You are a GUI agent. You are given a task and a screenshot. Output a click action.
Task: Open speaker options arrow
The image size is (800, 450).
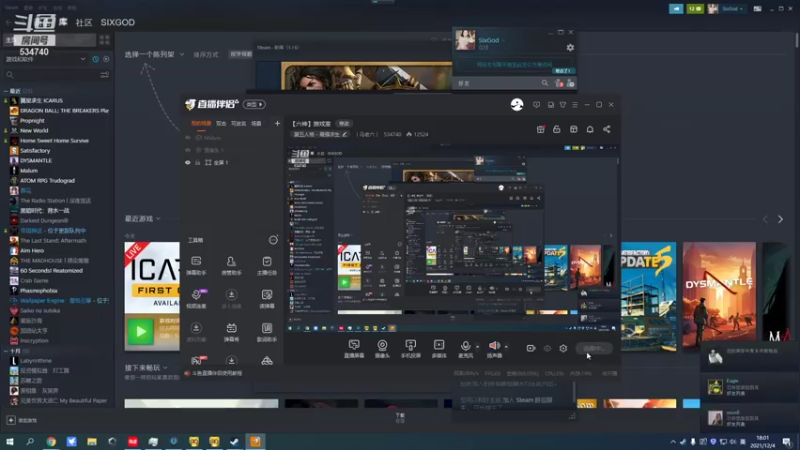coord(506,347)
